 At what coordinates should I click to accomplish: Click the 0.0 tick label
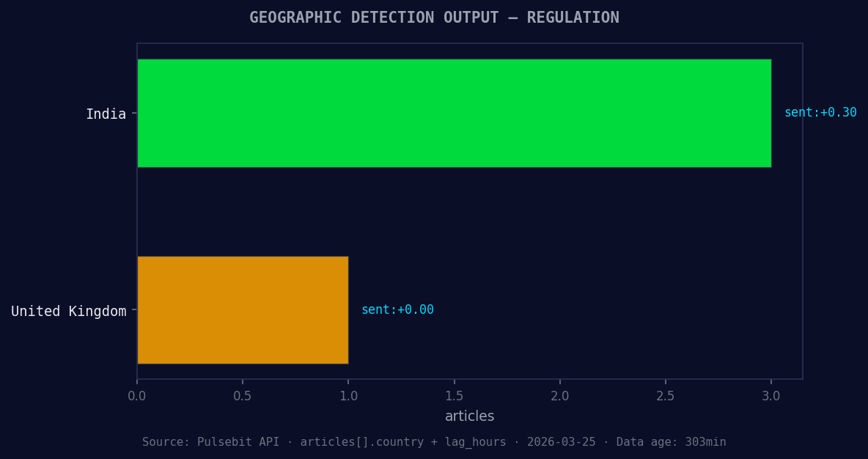pyautogui.click(x=137, y=396)
